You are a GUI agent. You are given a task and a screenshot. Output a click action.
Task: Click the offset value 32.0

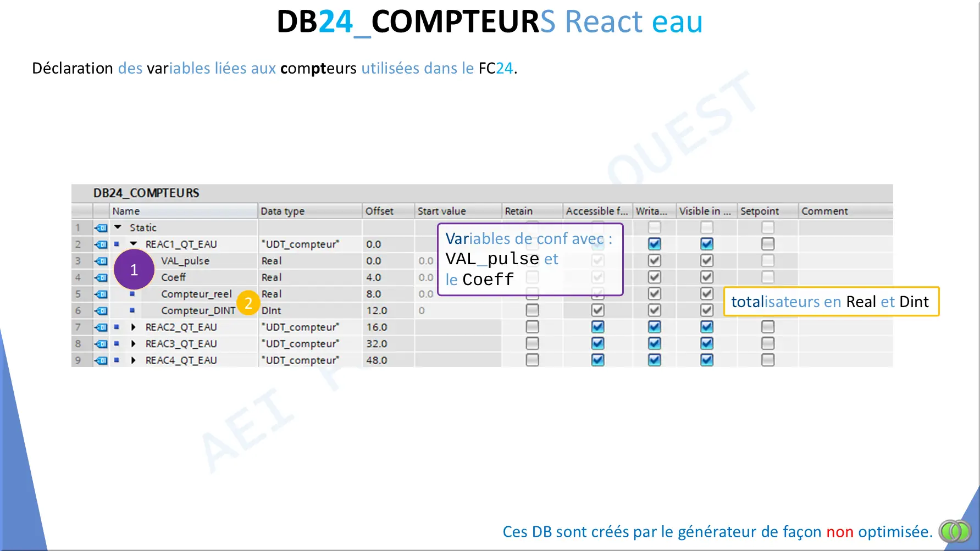coord(377,343)
